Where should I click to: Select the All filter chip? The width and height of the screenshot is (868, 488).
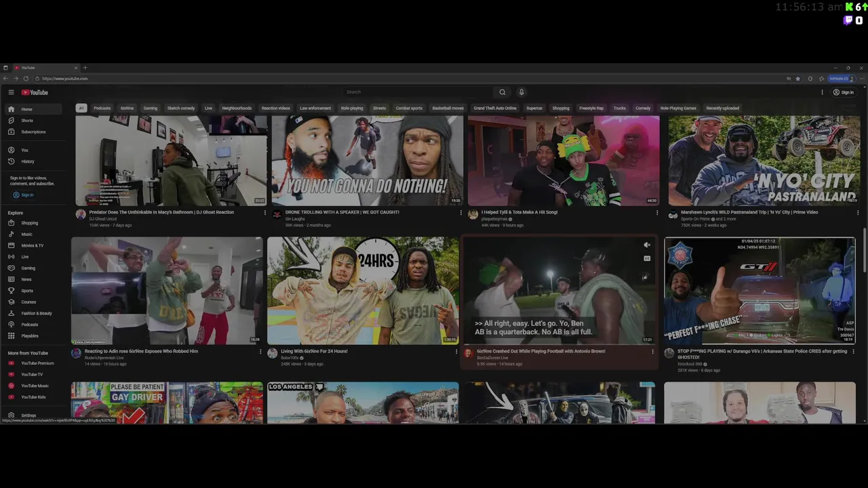81,108
